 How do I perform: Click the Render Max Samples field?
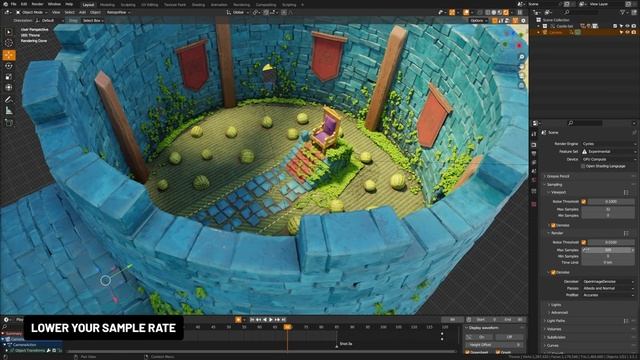pos(608,250)
